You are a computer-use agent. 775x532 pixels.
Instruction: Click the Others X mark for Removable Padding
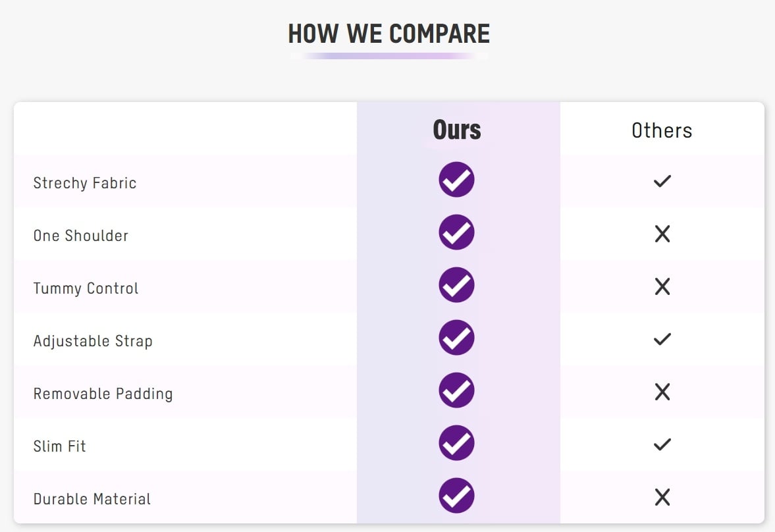(662, 392)
